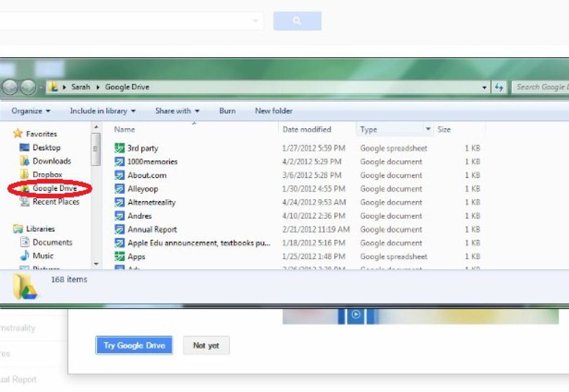This screenshot has width=569, height=392.
Task: Select Recent Places in Favorites
Action: (56, 202)
